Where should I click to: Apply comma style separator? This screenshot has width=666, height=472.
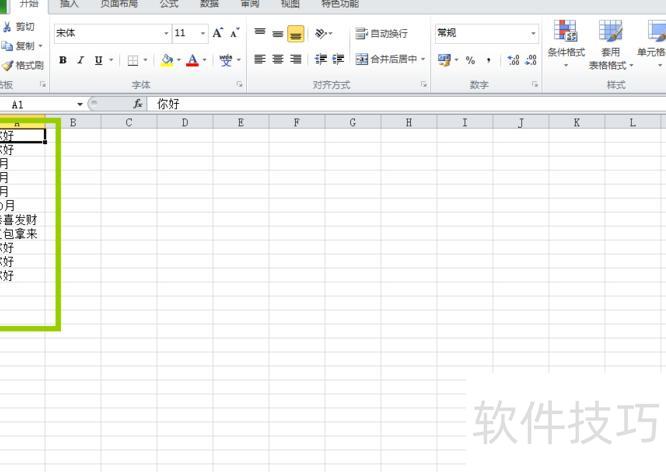coord(489,60)
